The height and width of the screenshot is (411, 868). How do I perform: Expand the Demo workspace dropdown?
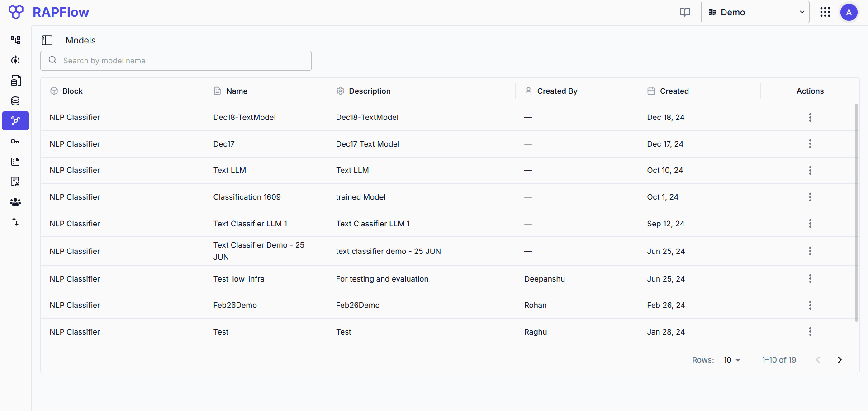(x=755, y=12)
